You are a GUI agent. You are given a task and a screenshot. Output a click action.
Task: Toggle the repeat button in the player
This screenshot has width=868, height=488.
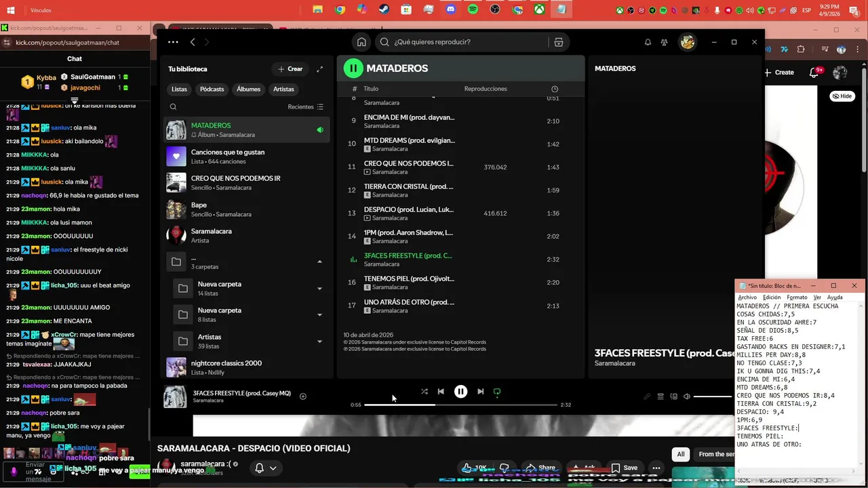497,392
